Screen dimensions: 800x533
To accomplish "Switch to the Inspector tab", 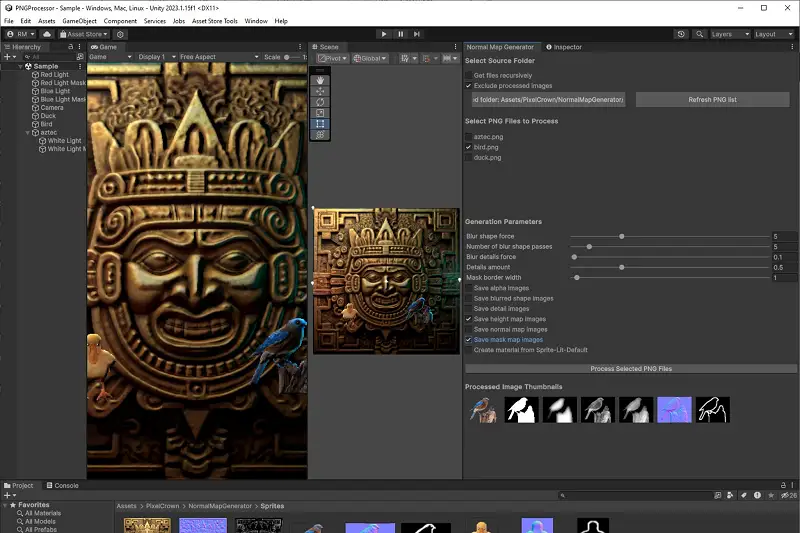I will (563, 47).
